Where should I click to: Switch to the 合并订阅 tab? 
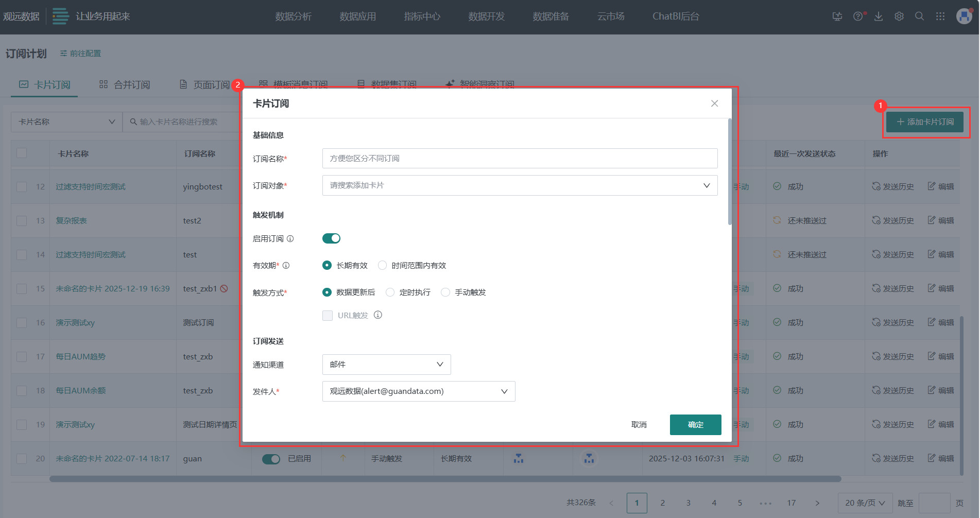(x=125, y=84)
